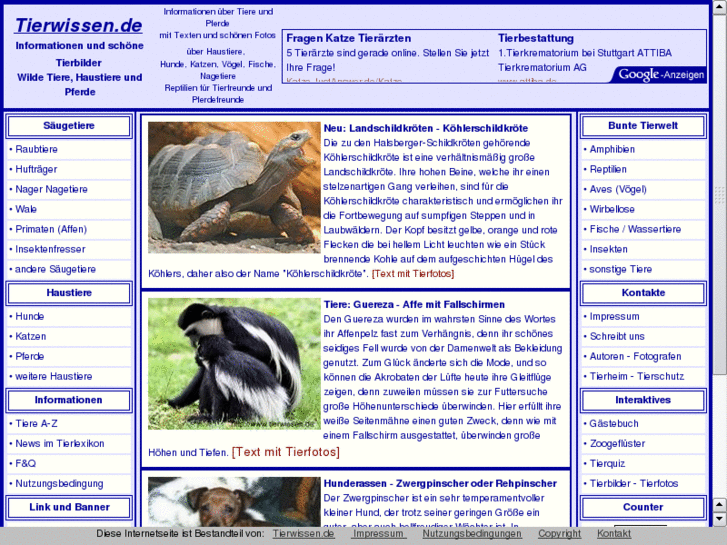This screenshot has height=545, width=727.
Task: Click the Bunte Tierwelt header
Action: point(643,126)
